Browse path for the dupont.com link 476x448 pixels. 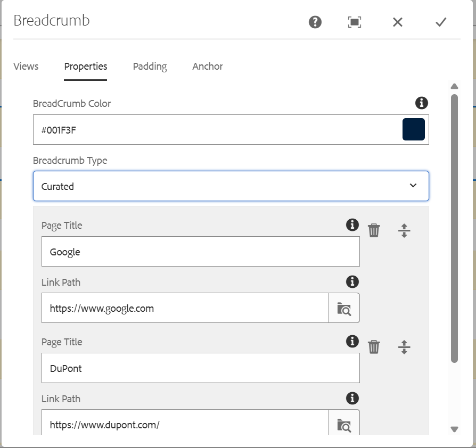point(344,425)
